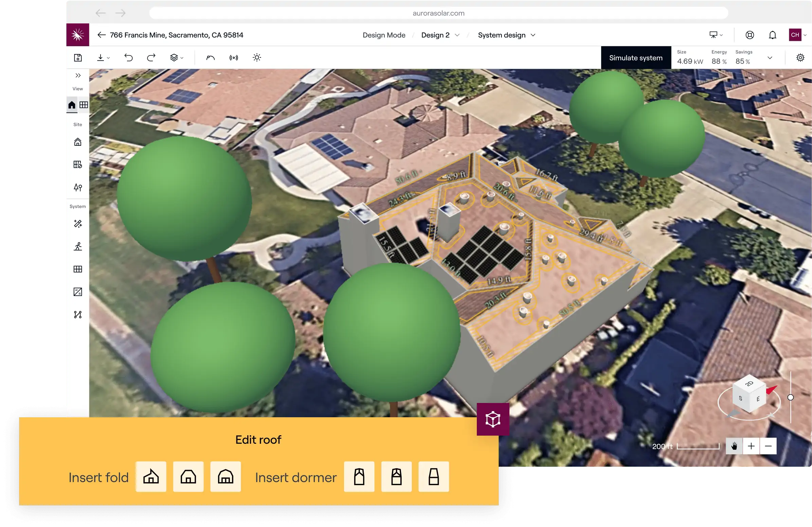Open the System design dropdown
The width and height of the screenshot is (812, 527).
tap(533, 35)
